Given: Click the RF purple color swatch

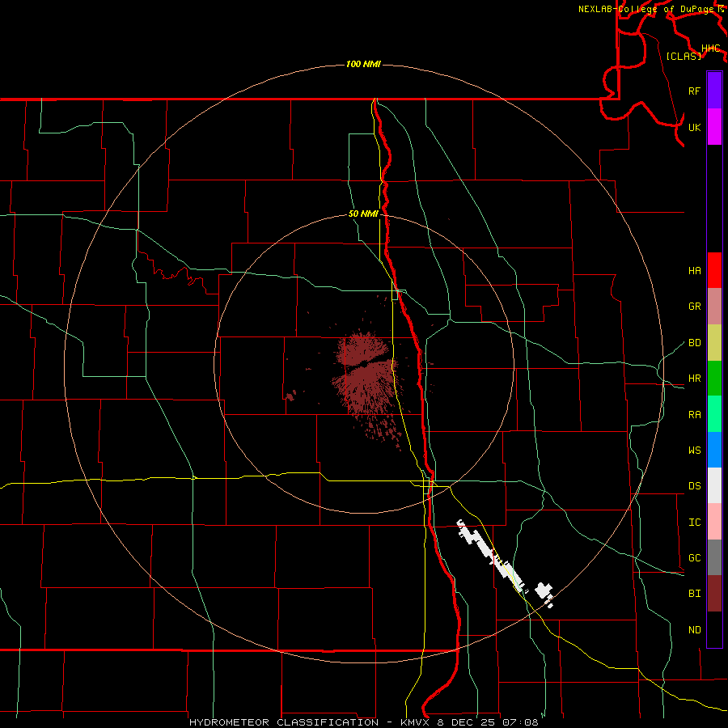Looking at the screenshot, I should (714, 91).
